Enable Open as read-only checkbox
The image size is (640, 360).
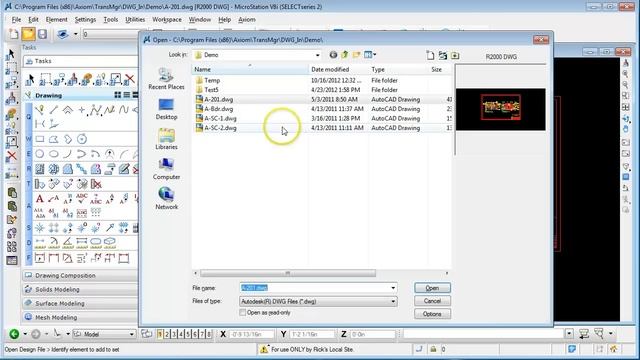pyautogui.click(x=242, y=313)
